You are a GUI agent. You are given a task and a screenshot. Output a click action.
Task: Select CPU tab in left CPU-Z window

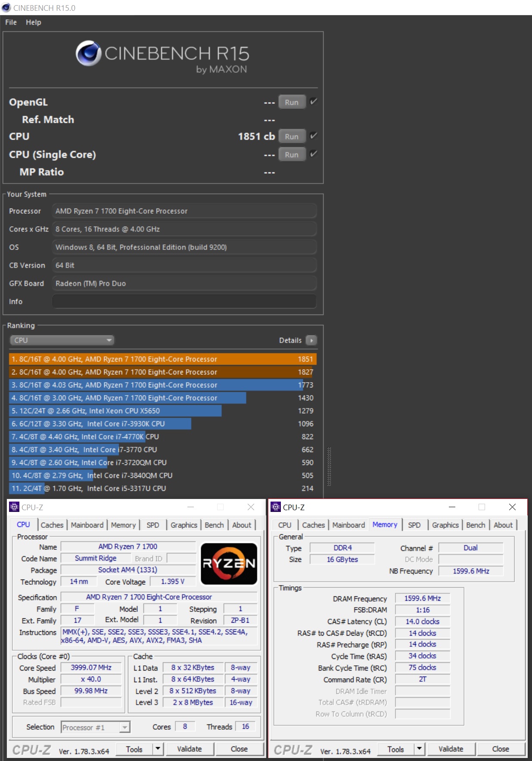pos(23,524)
